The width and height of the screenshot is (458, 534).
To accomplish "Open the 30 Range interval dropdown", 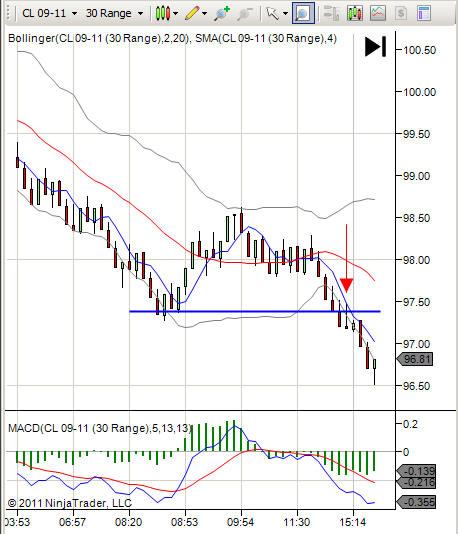I will pyautogui.click(x=114, y=13).
